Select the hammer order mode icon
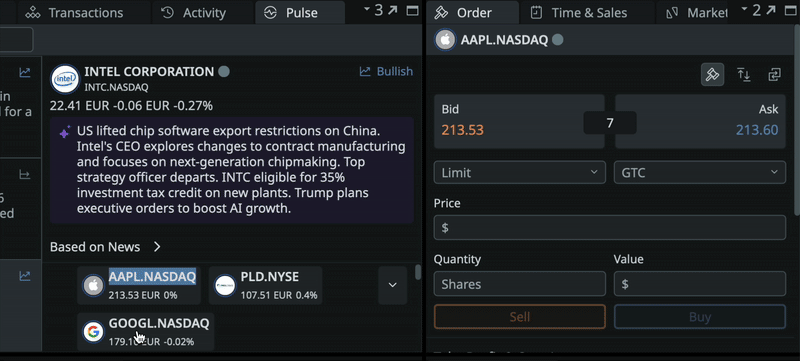 point(712,75)
